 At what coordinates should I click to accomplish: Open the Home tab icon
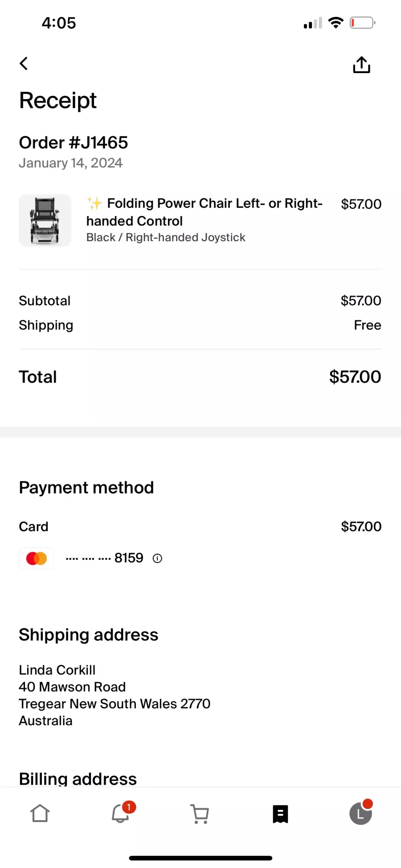[40, 813]
